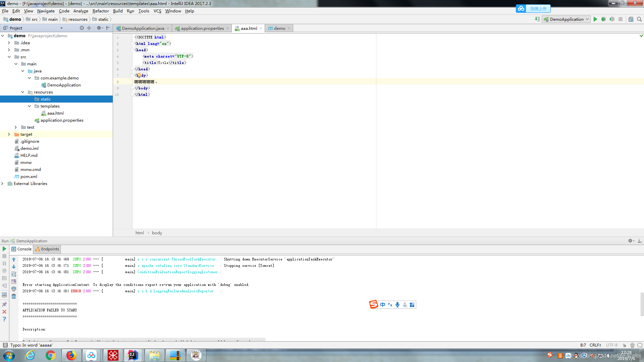Switch to application.properties editor tab
This screenshot has width=644, height=362.
202,28
